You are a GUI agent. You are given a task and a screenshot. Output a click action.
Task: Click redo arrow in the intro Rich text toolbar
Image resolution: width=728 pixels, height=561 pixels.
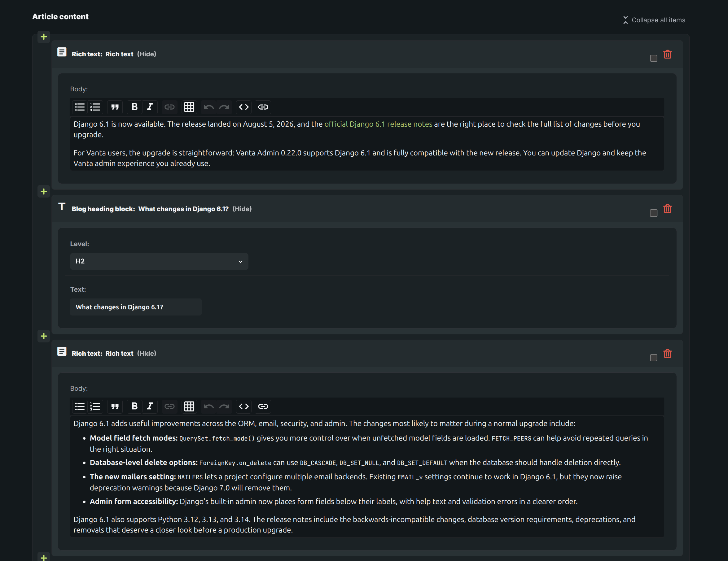224,107
